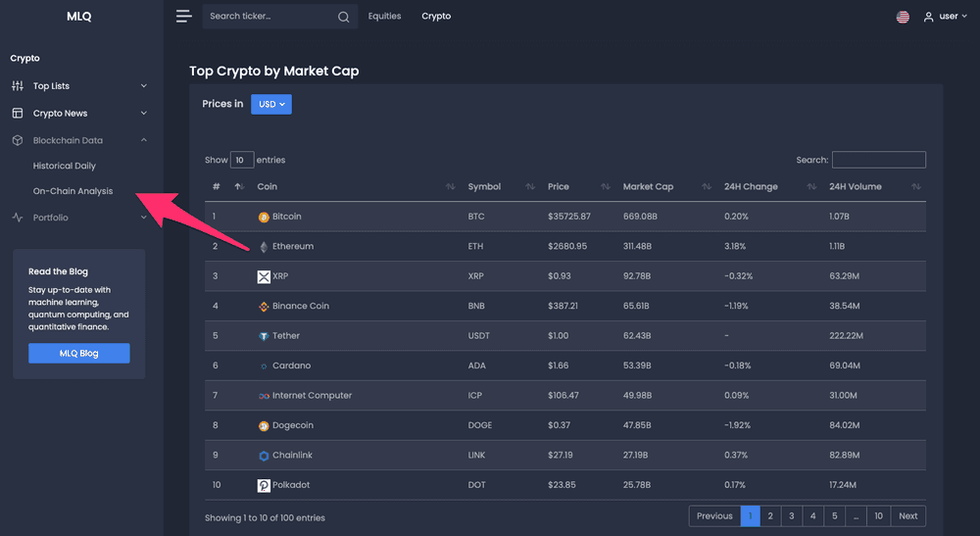Toggle the hamburger sidebar menu icon
980x536 pixels.
tap(184, 17)
